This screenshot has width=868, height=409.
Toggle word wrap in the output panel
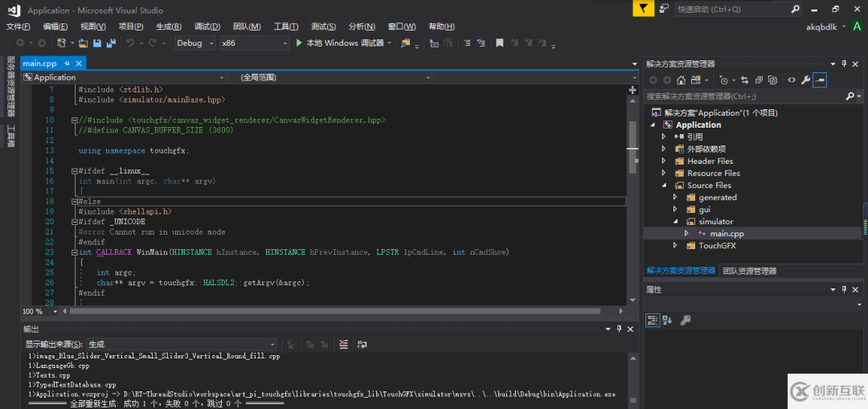[x=362, y=344]
